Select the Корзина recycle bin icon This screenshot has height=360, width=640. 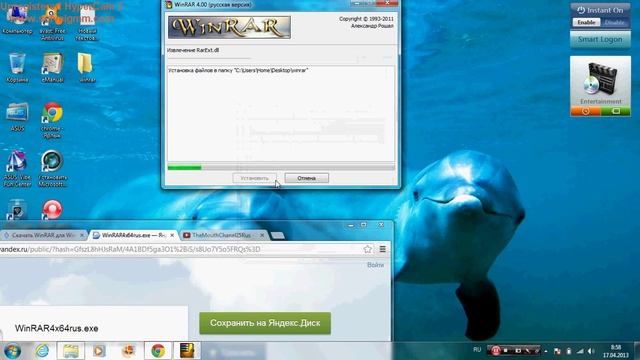click(17, 67)
